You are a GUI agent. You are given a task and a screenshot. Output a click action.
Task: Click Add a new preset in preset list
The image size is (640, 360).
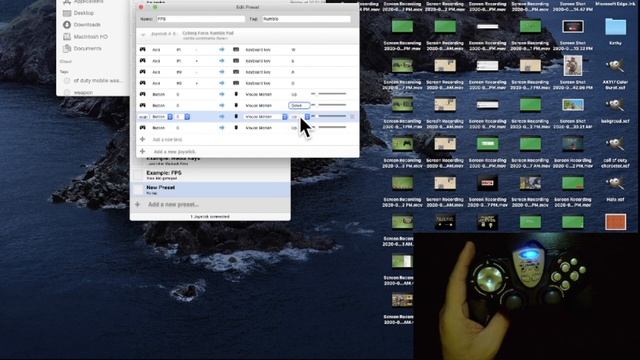pyautogui.click(x=173, y=204)
